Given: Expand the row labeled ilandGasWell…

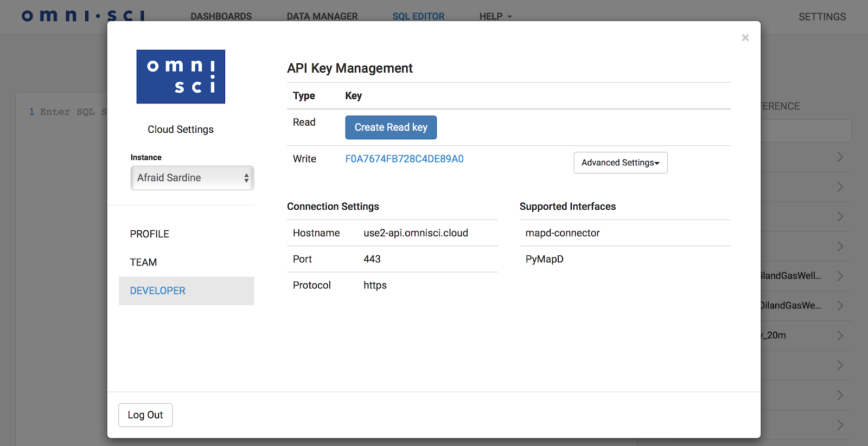Looking at the screenshot, I should coord(840,276).
